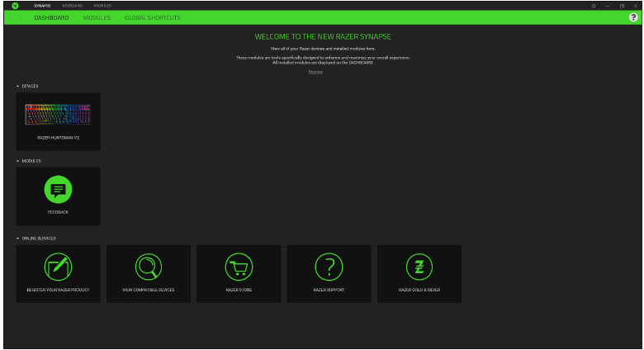Viewport: 644px width, 350px height.
Task: Close the Synapse window
Action: click(x=635, y=6)
